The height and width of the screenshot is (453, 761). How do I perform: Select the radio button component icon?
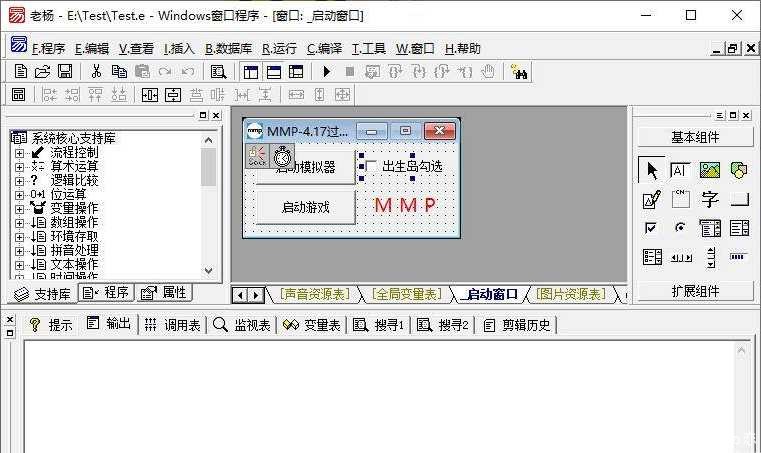[680, 227]
